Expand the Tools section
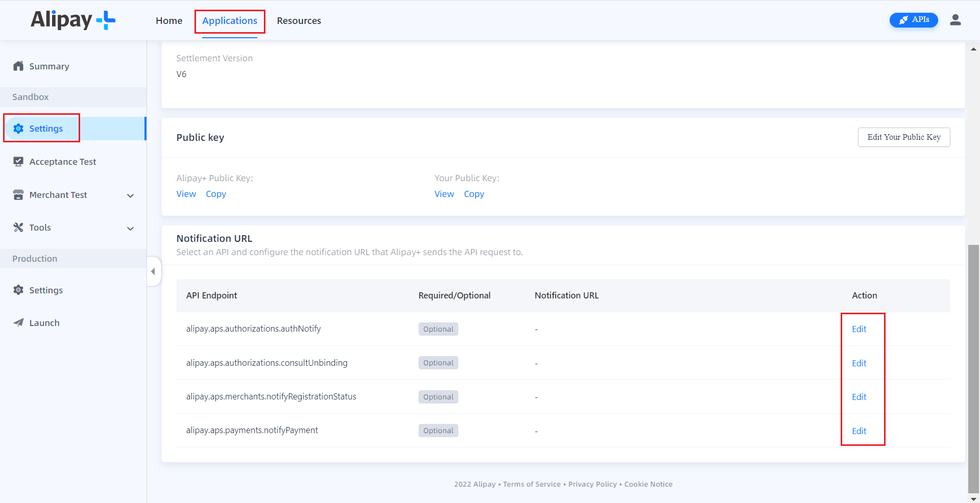This screenshot has width=980, height=503. click(x=131, y=229)
